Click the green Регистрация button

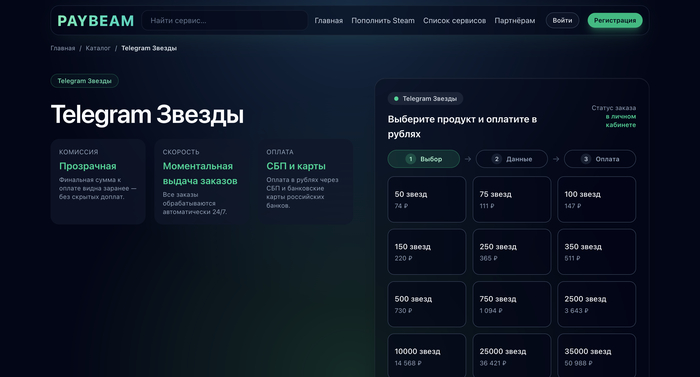(x=615, y=21)
